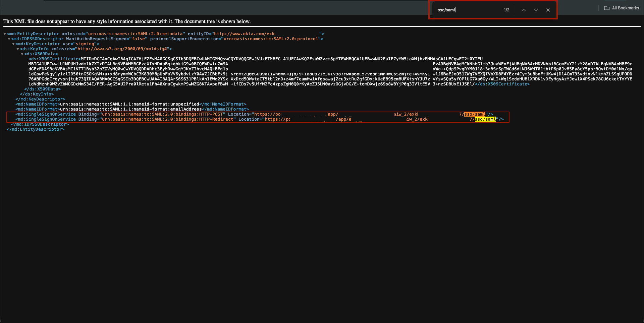Click the yellow highlighted sso/saml match
The height and width of the screenshot is (323, 644).
click(485, 119)
